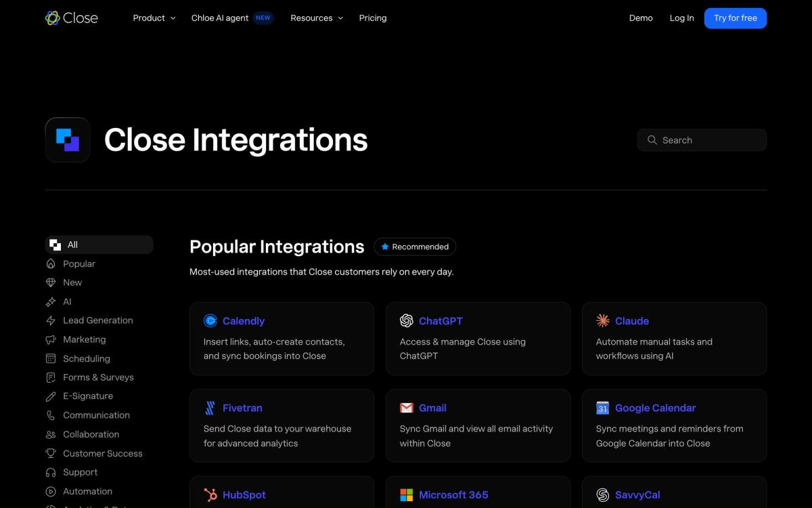Image resolution: width=812 pixels, height=508 pixels.
Task: Click the HubSpot logo icon
Action: 210,495
